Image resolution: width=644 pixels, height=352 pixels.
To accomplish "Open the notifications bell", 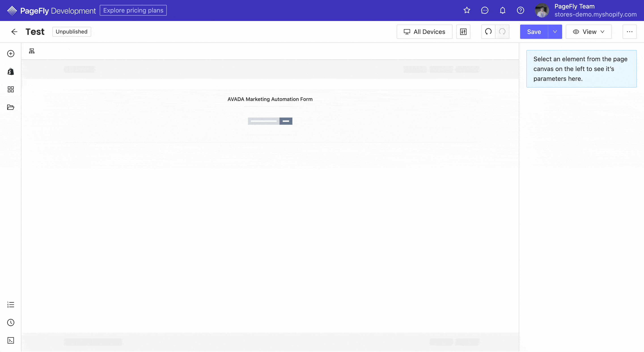I will coord(502,10).
